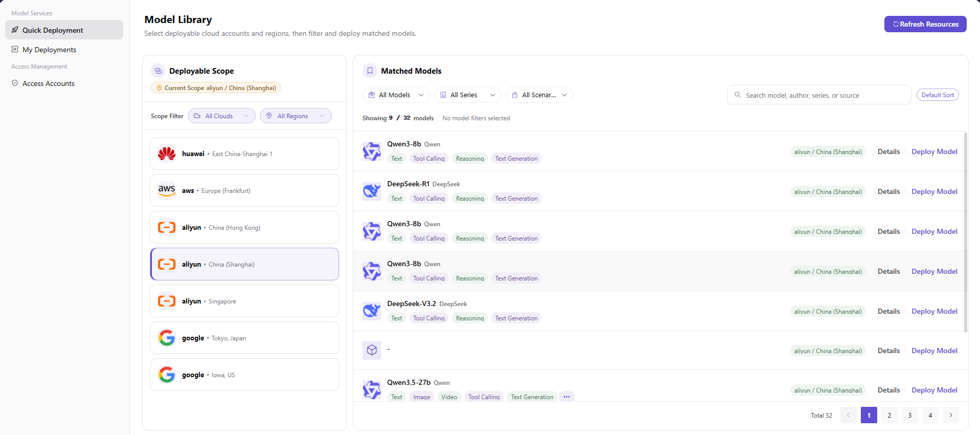The width and height of the screenshot is (980, 435).
Task: Click the DeepSeek-R1 model icon
Action: coord(372,191)
